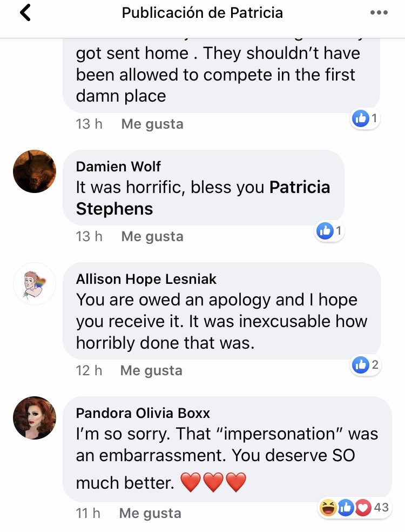405x532 pixels.
Task: Like Damien Wolf's comment with Me gusta
Action: coord(152,236)
